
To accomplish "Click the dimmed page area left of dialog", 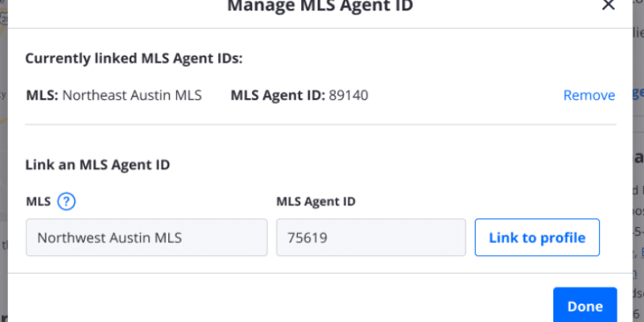I will click(4, 161).
